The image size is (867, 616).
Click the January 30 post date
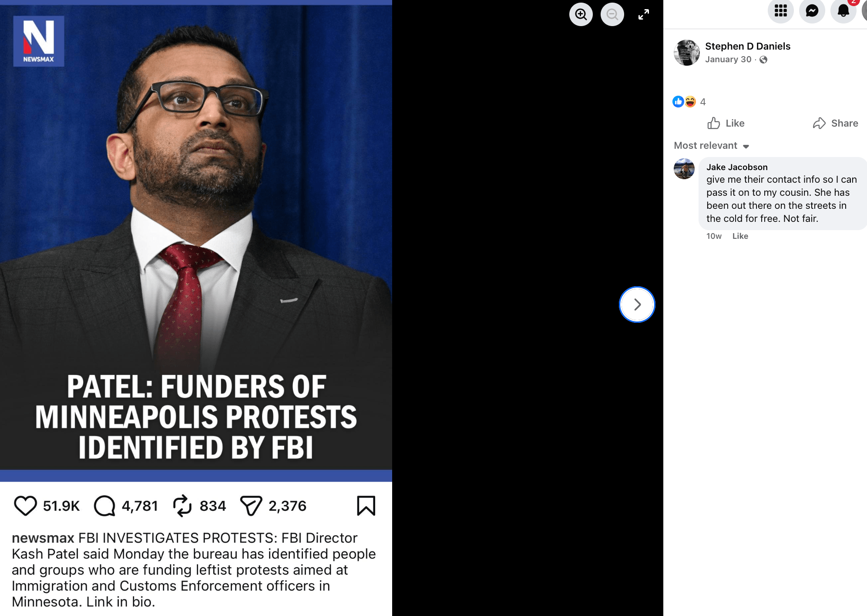click(x=728, y=60)
